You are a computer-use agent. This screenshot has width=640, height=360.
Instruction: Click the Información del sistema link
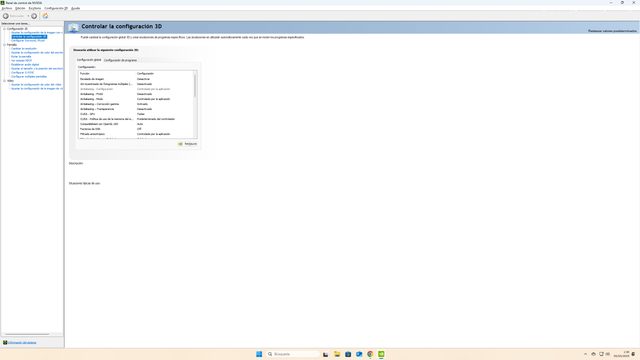[22, 342]
